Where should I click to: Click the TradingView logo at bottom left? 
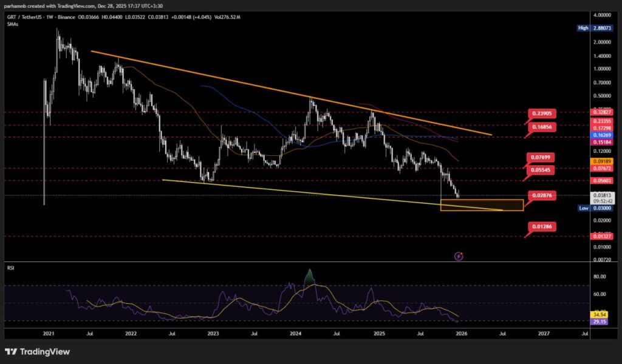point(38,352)
